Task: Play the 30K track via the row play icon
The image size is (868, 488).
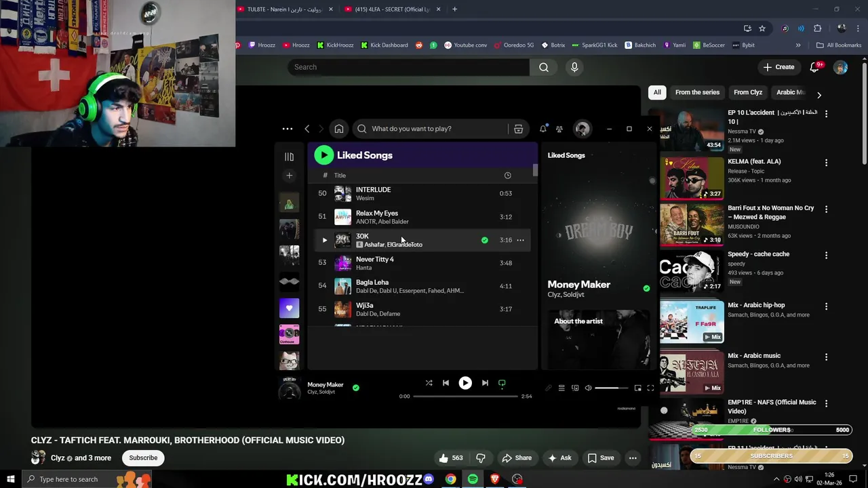Action: coord(324,240)
